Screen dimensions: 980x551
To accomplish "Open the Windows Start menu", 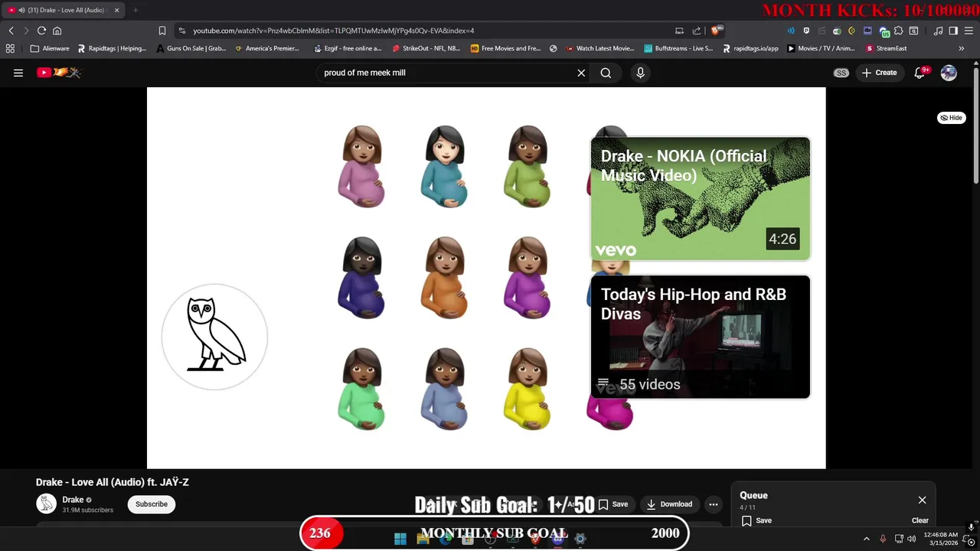I will click(400, 539).
